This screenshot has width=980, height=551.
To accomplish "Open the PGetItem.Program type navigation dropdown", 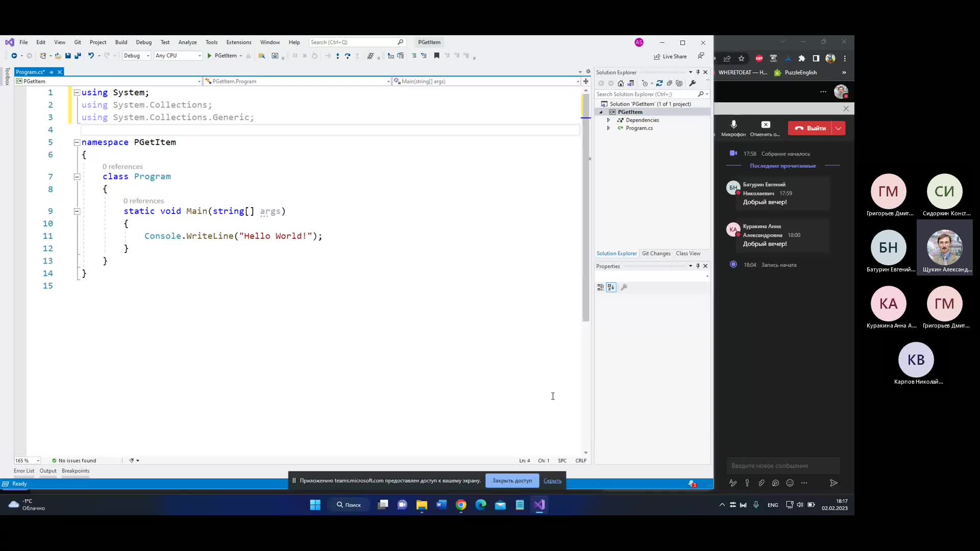I will (x=297, y=81).
